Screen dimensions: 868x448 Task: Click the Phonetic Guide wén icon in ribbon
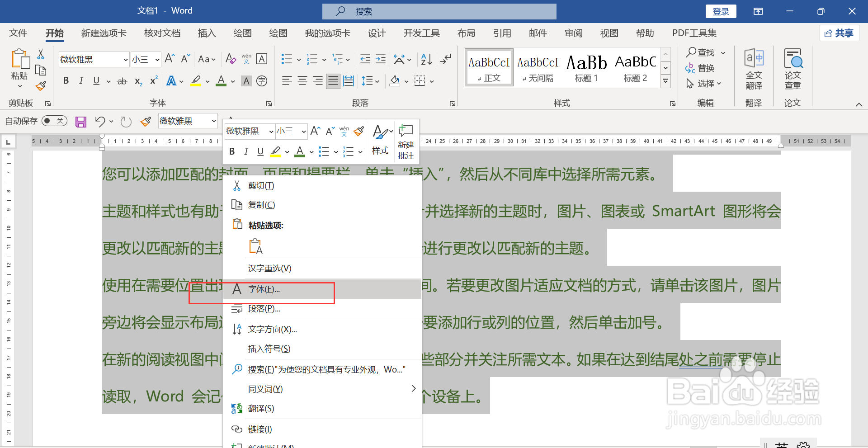pos(246,59)
